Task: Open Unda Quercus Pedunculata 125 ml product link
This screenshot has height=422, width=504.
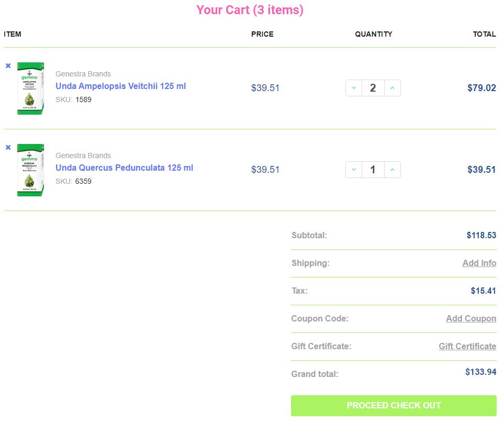Action: point(124,168)
